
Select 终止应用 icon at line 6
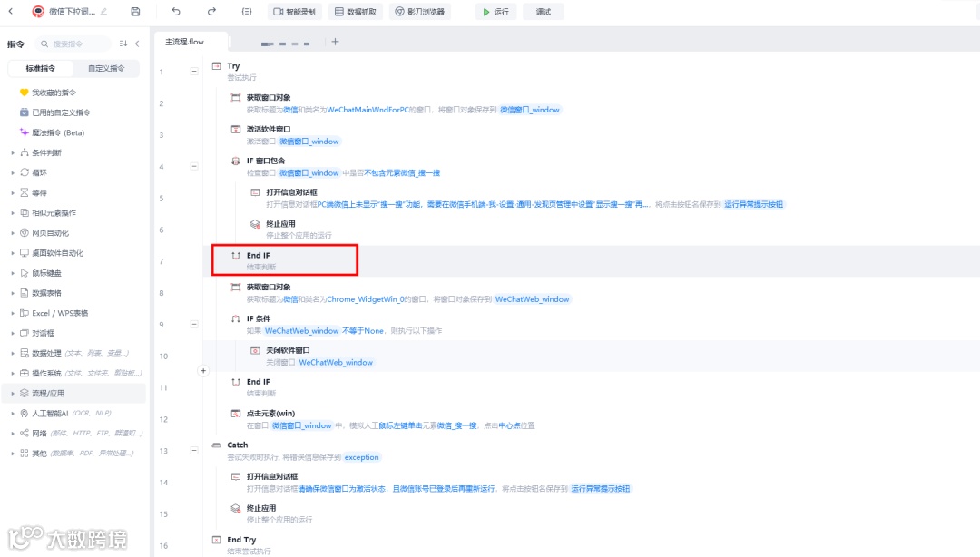point(255,224)
